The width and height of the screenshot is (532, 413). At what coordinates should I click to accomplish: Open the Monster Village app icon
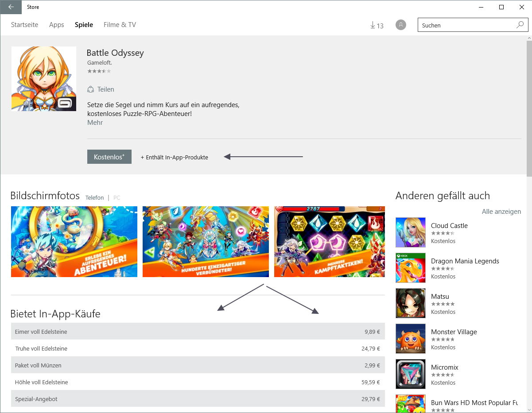(410, 339)
